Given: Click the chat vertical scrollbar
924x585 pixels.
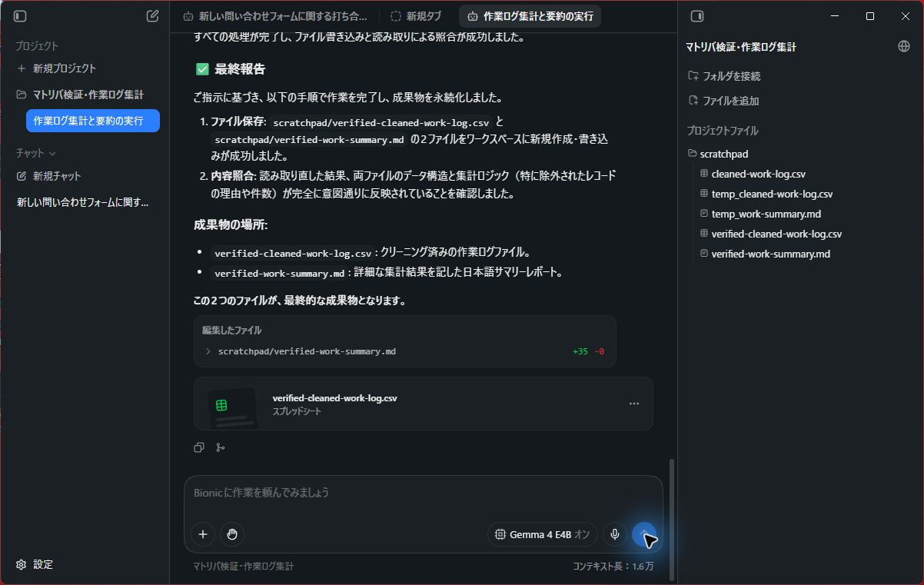Looking at the screenshot, I should point(673,519).
